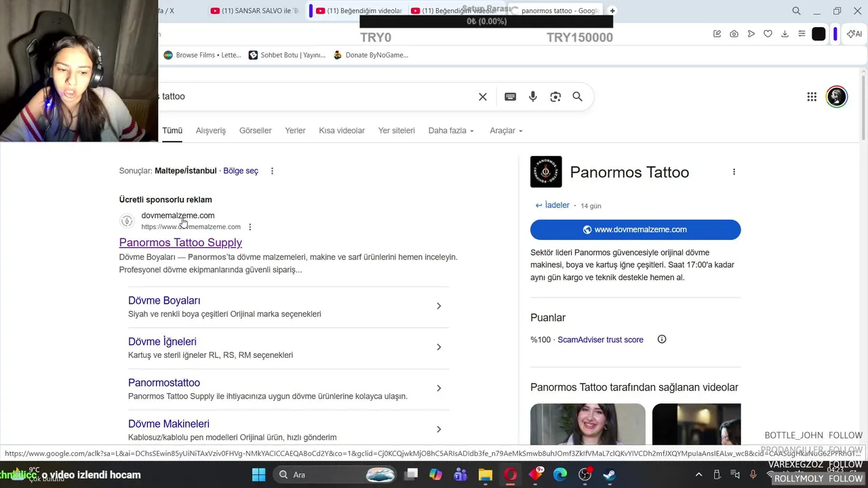Expand Dövme Boyaları sitelink chevron
This screenshot has height=488, width=868.
(x=439, y=306)
